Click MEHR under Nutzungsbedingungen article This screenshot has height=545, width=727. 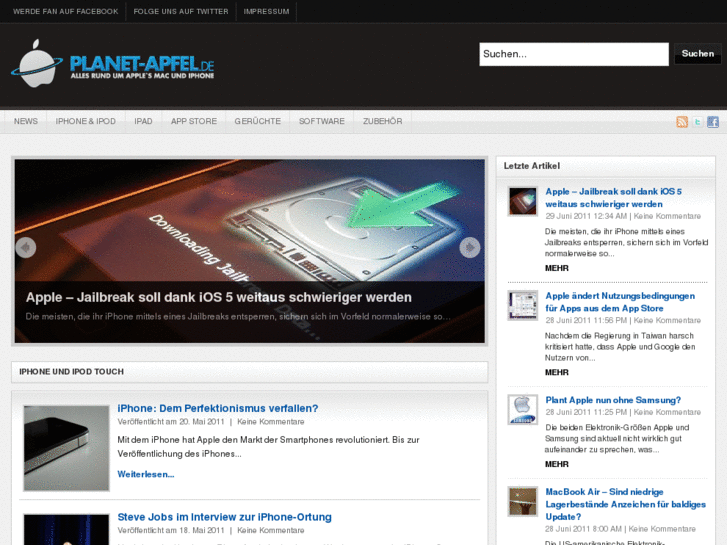[x=556, y=372]
